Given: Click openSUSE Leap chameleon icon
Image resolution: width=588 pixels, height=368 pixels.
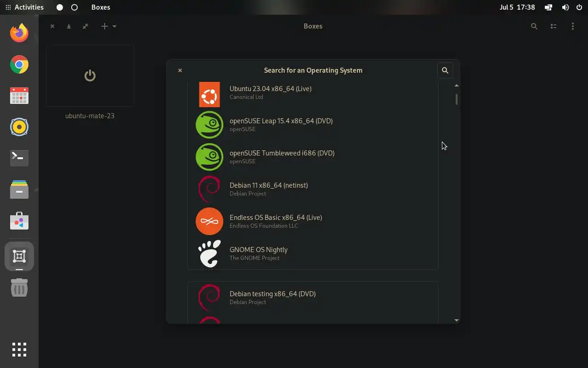Looking at the screenshot, I should point(209,125).
